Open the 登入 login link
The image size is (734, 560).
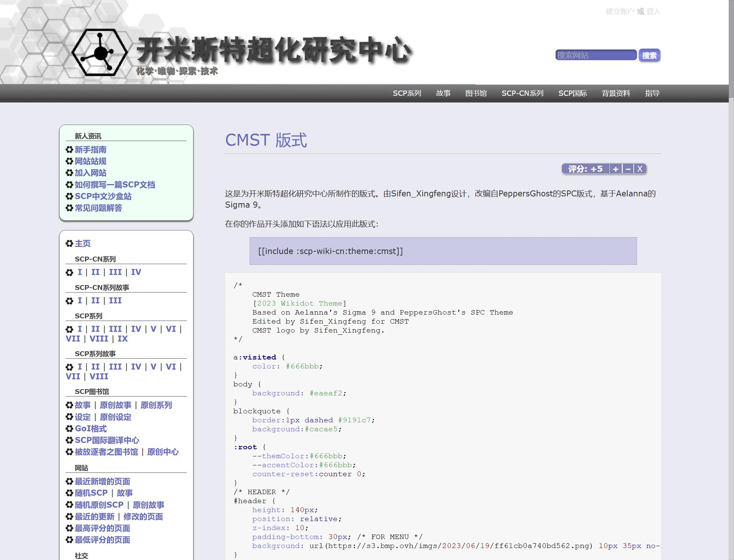(653, 12)
